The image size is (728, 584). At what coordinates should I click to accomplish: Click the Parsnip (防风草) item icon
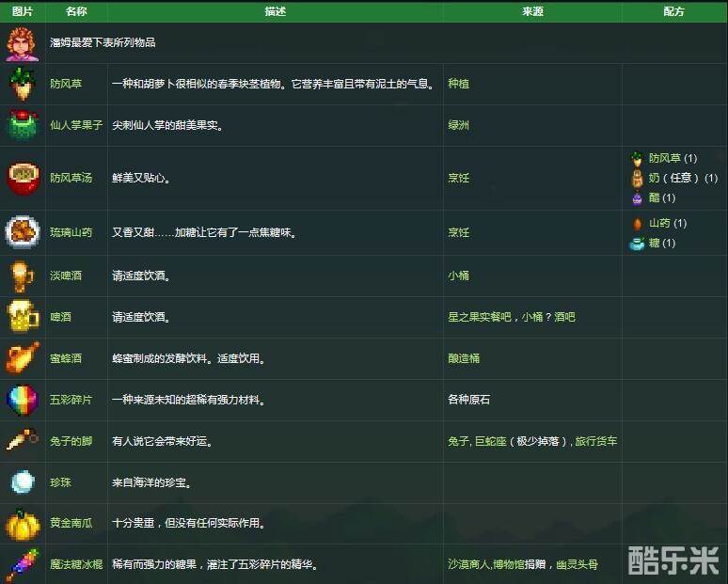(x=22, y=84)
